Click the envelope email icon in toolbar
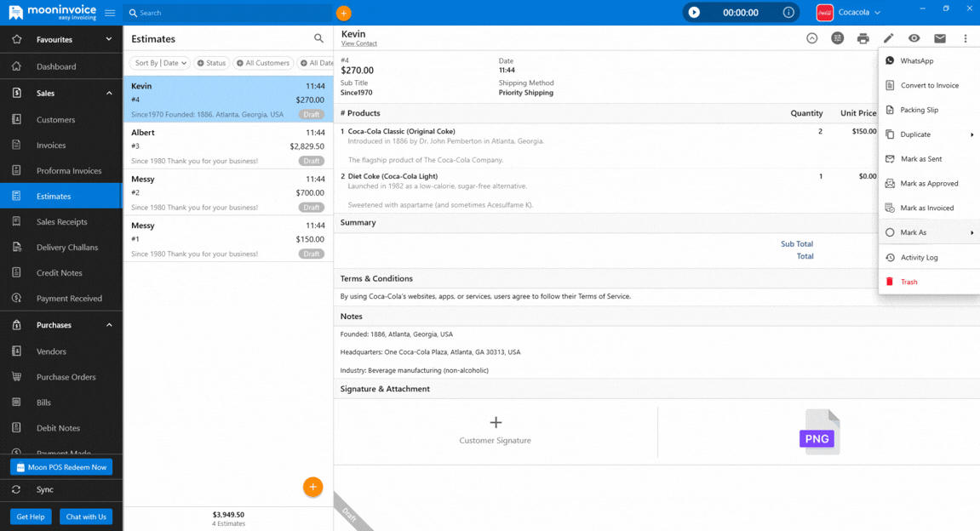The height and width of the screenshot is (531, 980). [939, 38]
